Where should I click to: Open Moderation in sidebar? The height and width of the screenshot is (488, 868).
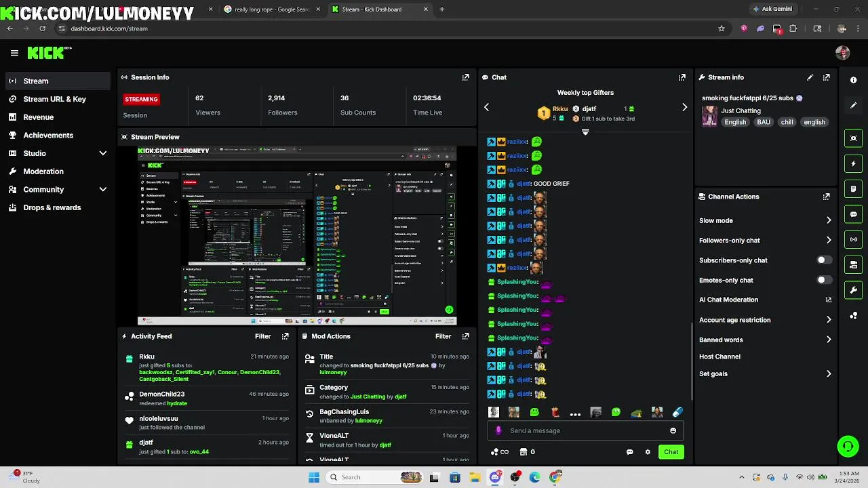point(43,171)
